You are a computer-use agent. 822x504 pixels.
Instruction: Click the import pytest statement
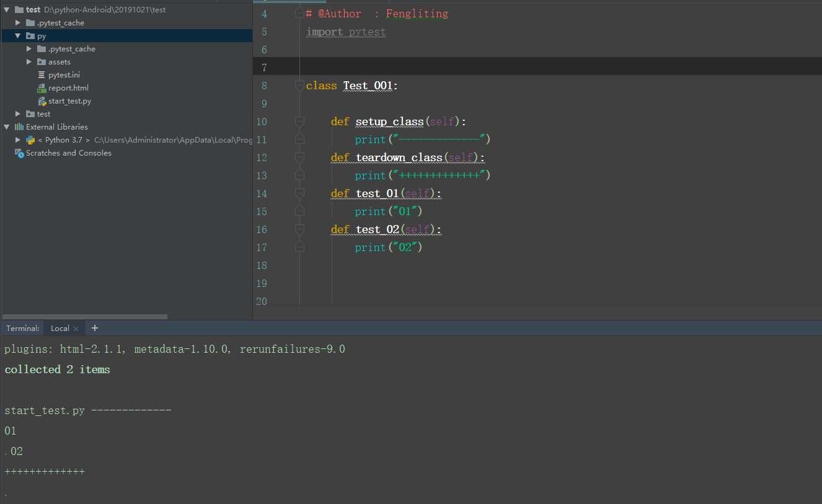(346, 32)
